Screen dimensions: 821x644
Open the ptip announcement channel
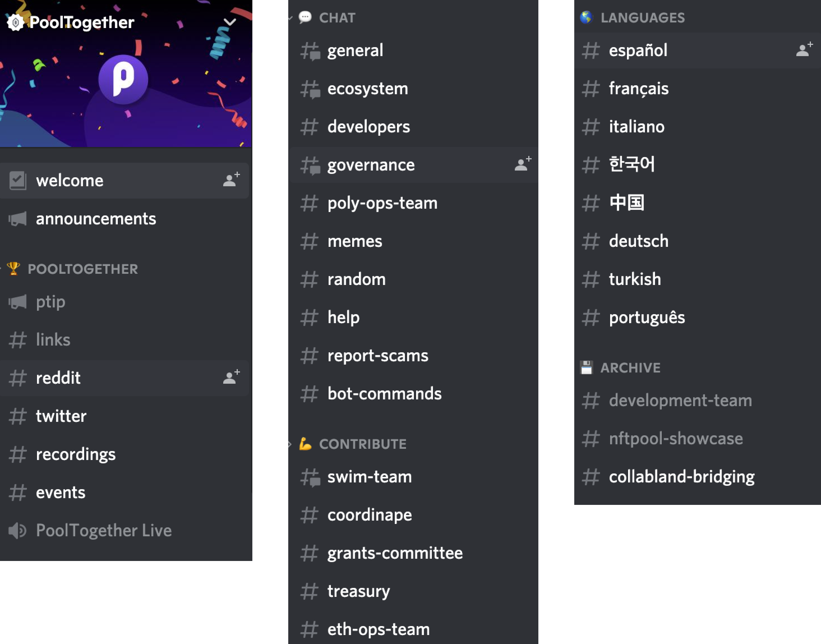tap(124, 302)
